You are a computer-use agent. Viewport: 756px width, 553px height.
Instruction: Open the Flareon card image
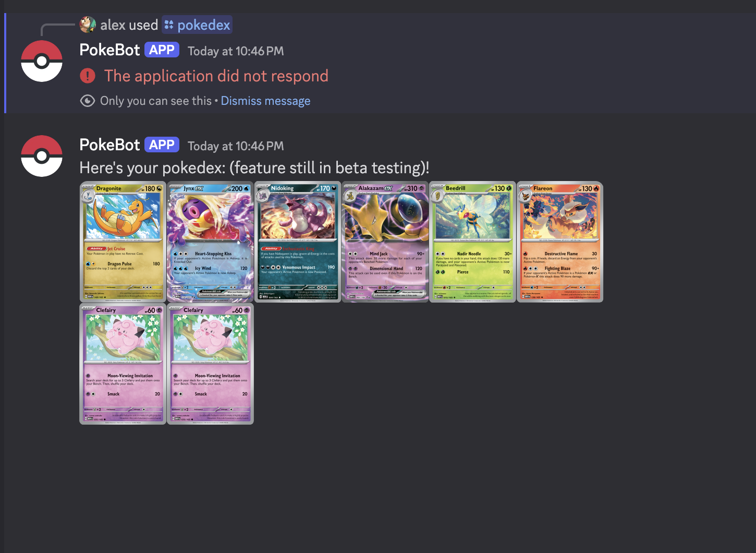[x=560, y=242]
